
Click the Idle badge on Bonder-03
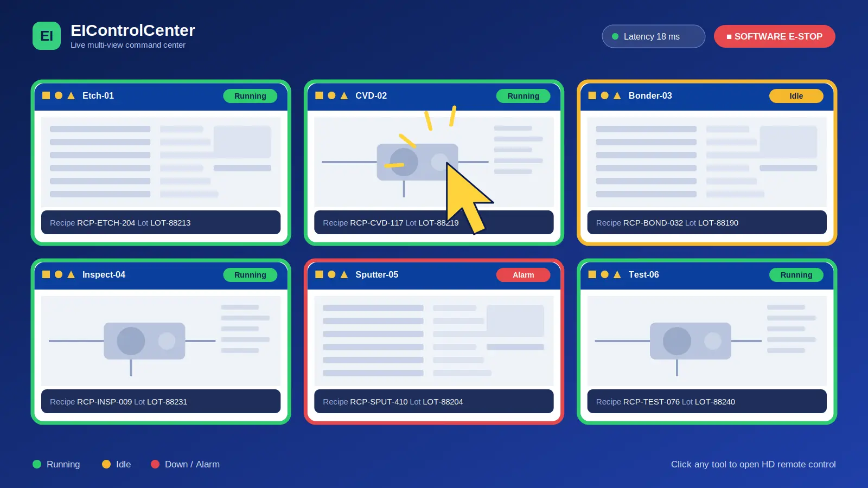[796, 96]
